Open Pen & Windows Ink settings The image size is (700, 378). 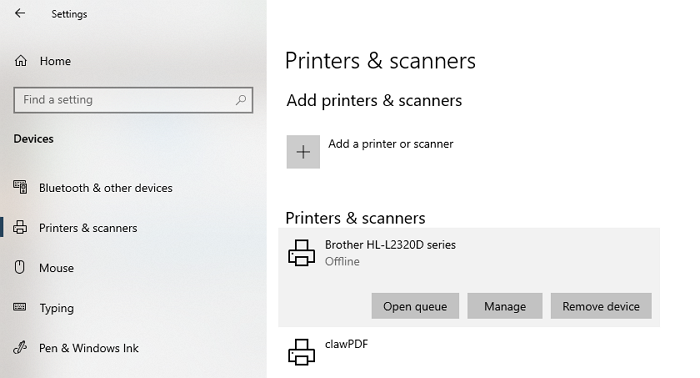point(89,348)
